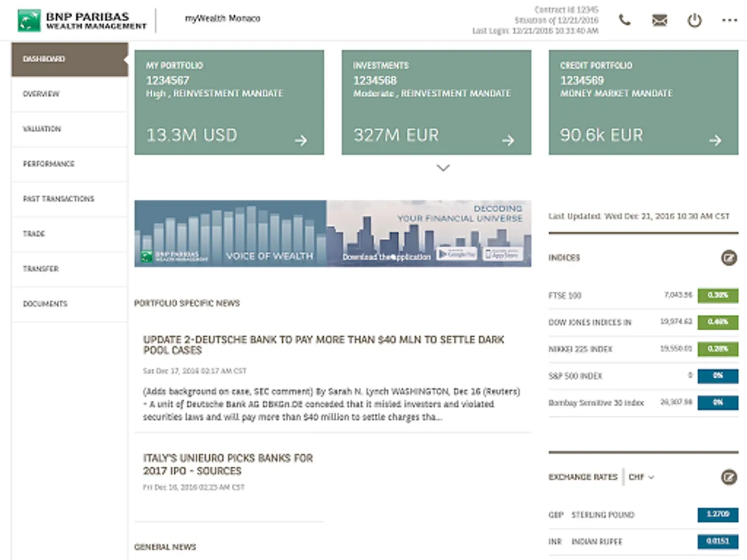Click Dow Jones Indices percentage badge

[718, 322]
